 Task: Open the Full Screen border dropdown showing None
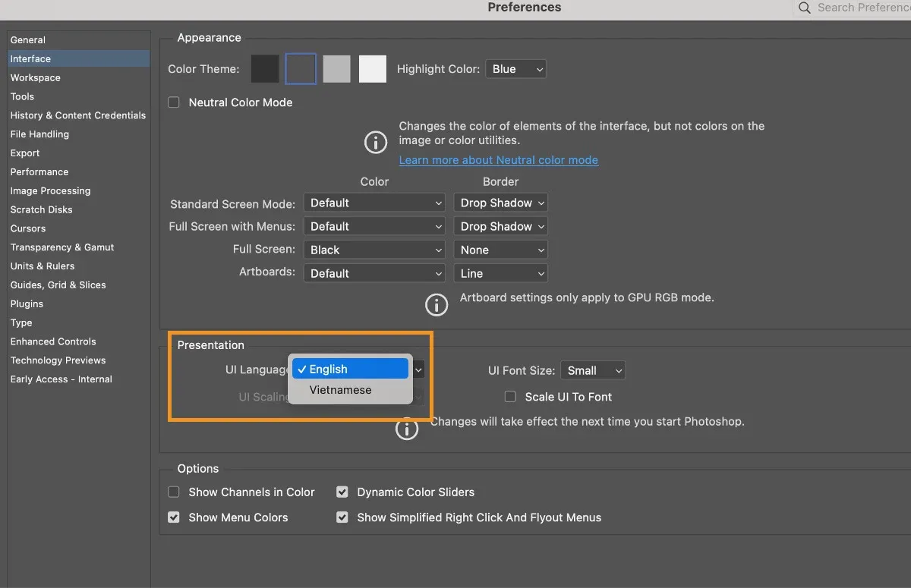click(500, 249)
